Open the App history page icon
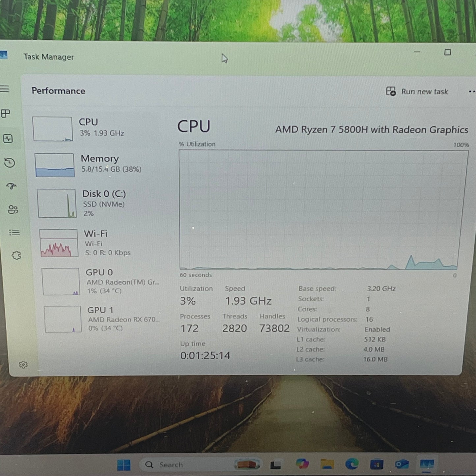Viewport: 476px width, 476px height. click(x=10, y=163)
